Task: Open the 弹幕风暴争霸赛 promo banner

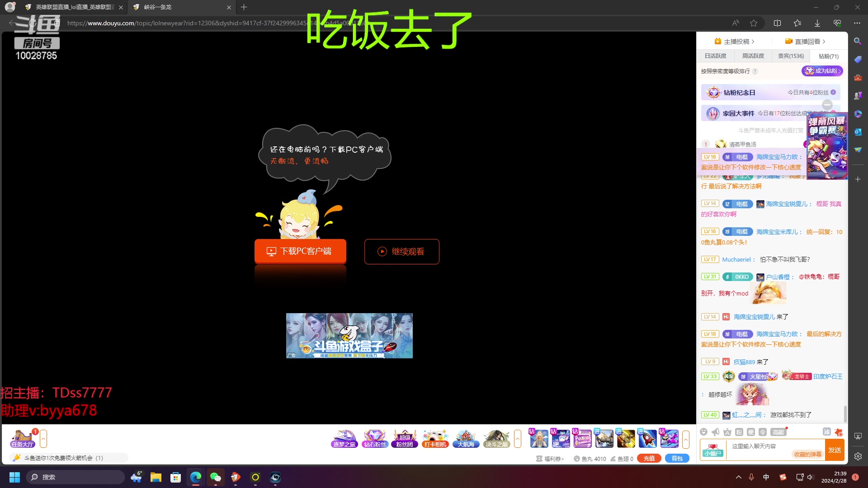Action: click(827, 147)
